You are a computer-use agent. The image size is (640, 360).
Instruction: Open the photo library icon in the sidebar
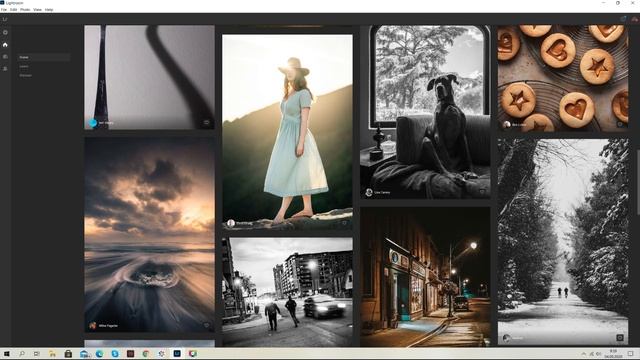[5, 57]
